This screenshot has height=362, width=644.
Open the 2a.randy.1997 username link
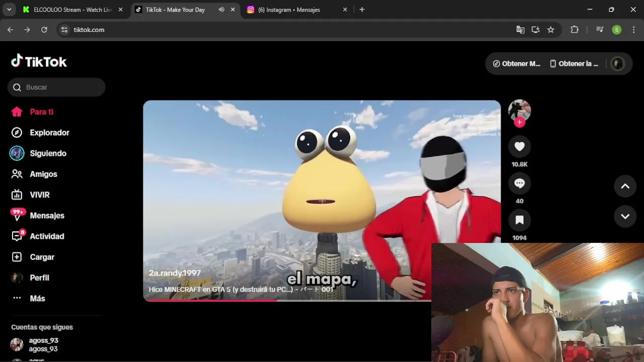click(175, 273)
